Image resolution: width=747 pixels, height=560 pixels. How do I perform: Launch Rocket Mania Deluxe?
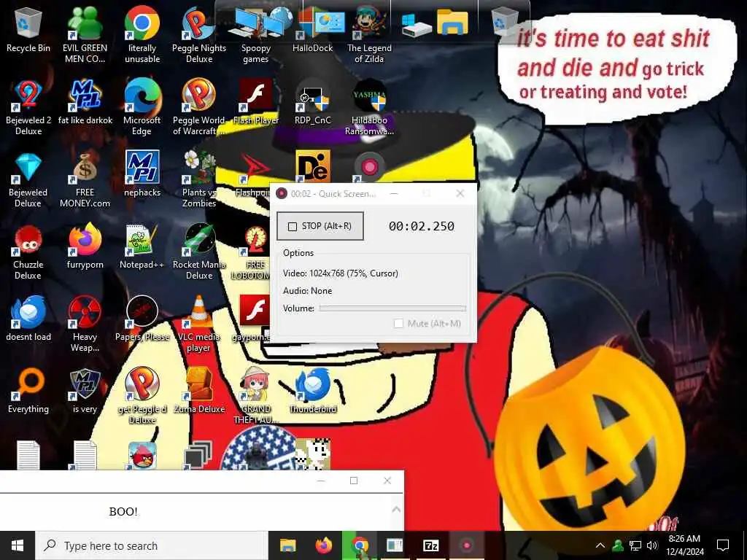[199, 252]
